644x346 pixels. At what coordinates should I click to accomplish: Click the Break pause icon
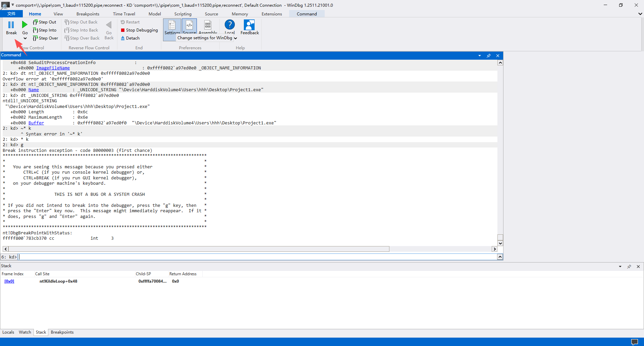coord(11,25)
